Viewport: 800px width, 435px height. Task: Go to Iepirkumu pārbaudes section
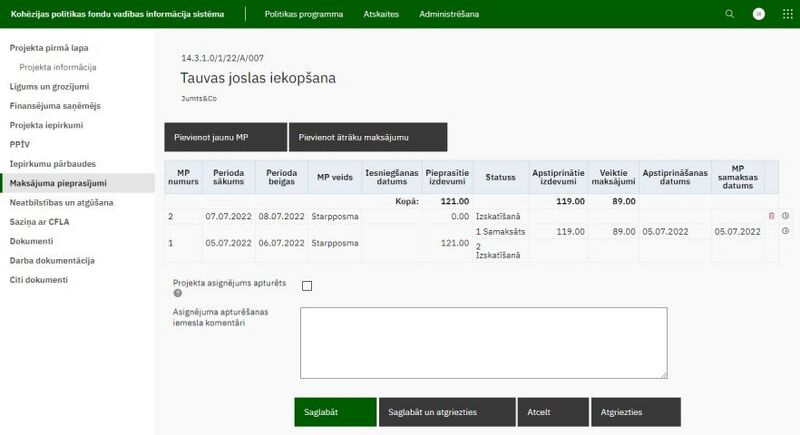pyautogui.click(x=51, y=163)
